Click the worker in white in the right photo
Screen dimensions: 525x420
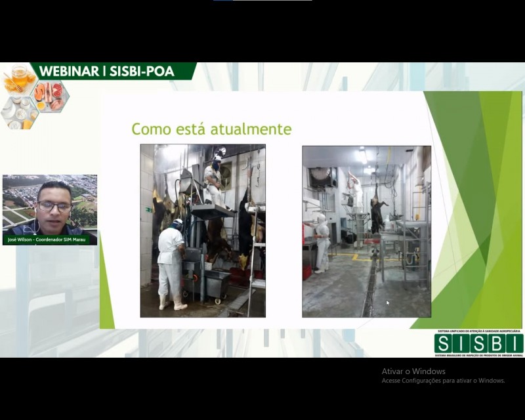coord(322,243)
